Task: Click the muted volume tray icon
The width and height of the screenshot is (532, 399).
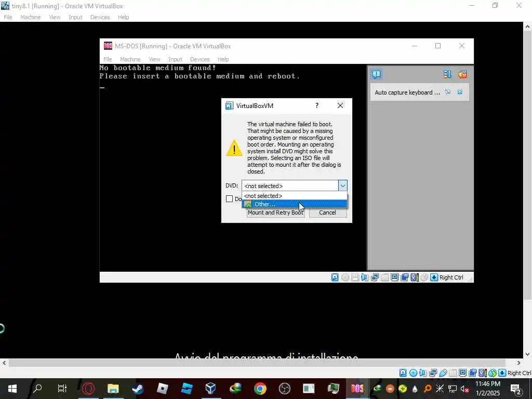Action: pos(464,389)
